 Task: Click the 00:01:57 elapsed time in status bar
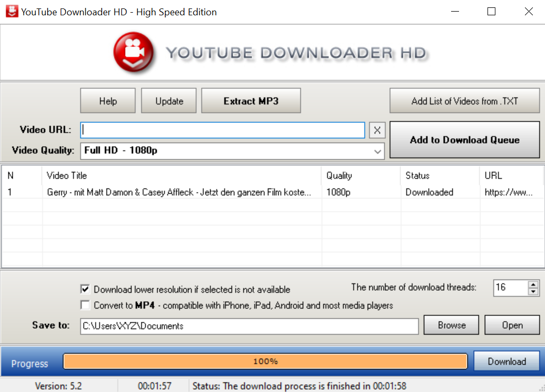155,386
